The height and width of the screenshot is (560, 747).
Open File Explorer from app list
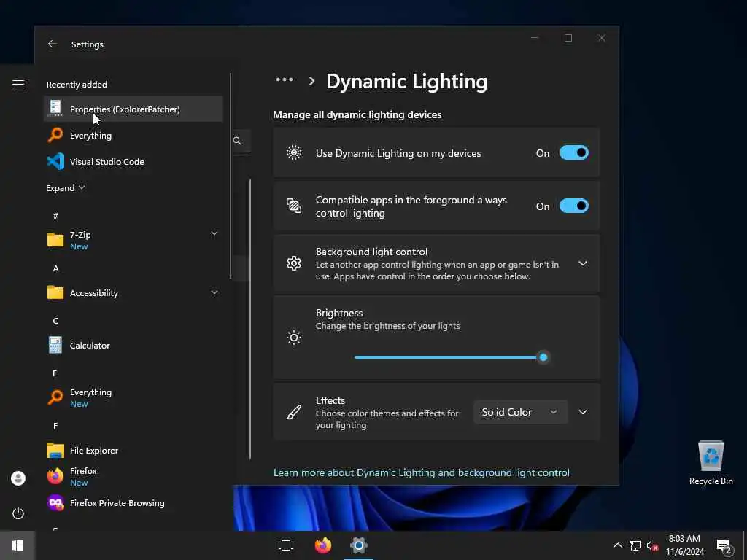pyautogui.click(x=133, y=450)
